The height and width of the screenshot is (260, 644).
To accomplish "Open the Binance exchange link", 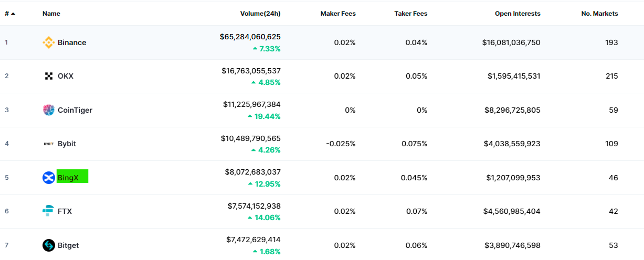I will pos(72,42).
